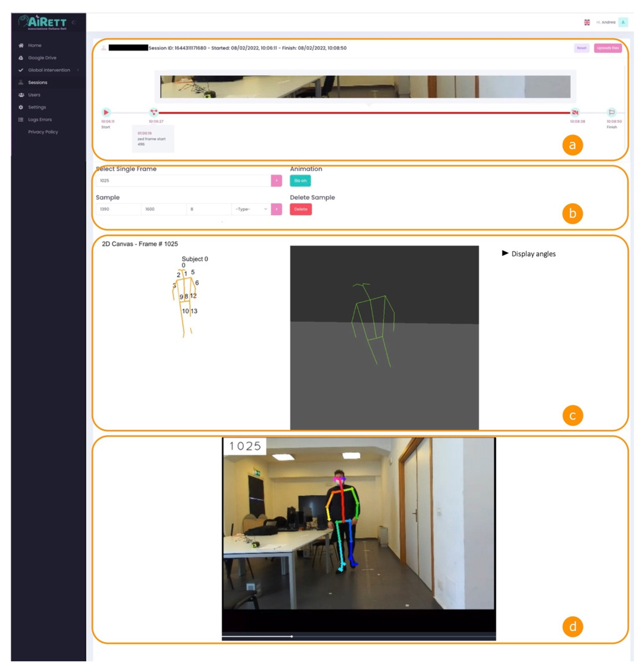Screen dimensions: 644x670
Task: Click the Logs Errors list icon
Action: point(21,120)
